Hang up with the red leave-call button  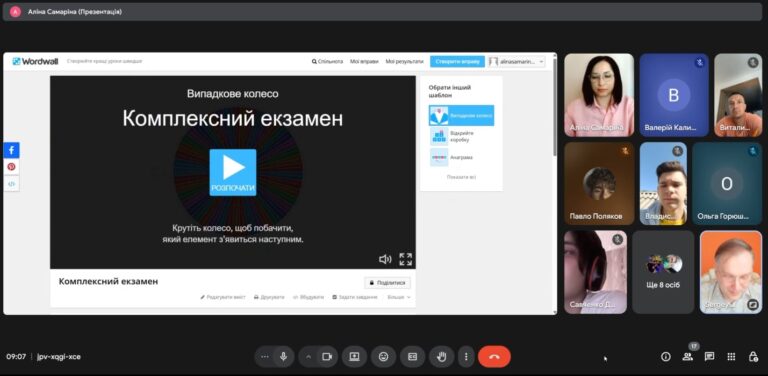coord(494,357)
